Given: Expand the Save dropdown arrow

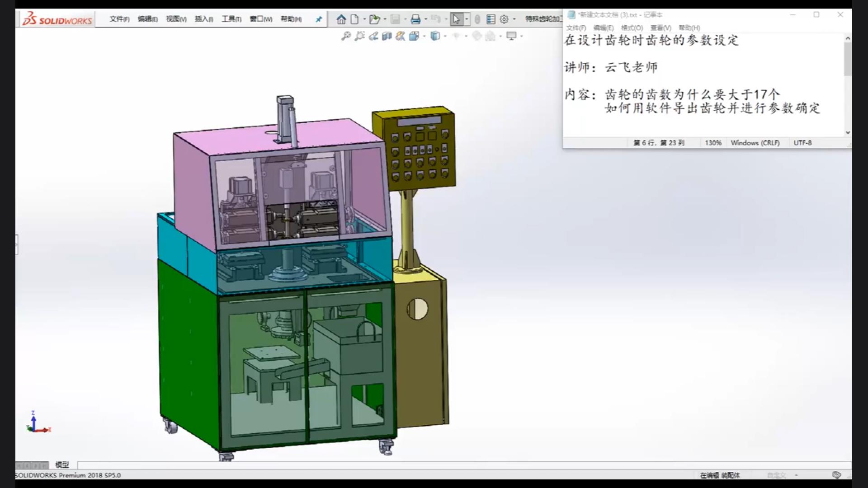Looking at the screenshot, I should pyautogui.click(x=405, y=19).
